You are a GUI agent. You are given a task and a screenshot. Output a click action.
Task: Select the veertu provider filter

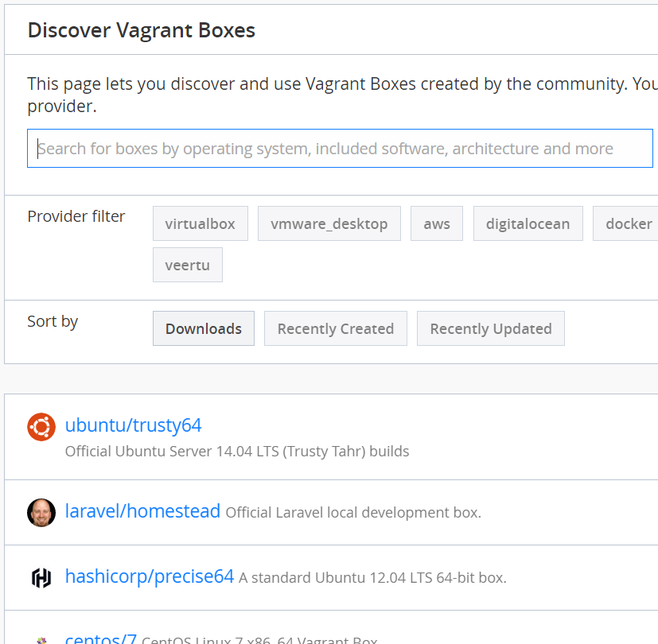(x=188, y=266)
